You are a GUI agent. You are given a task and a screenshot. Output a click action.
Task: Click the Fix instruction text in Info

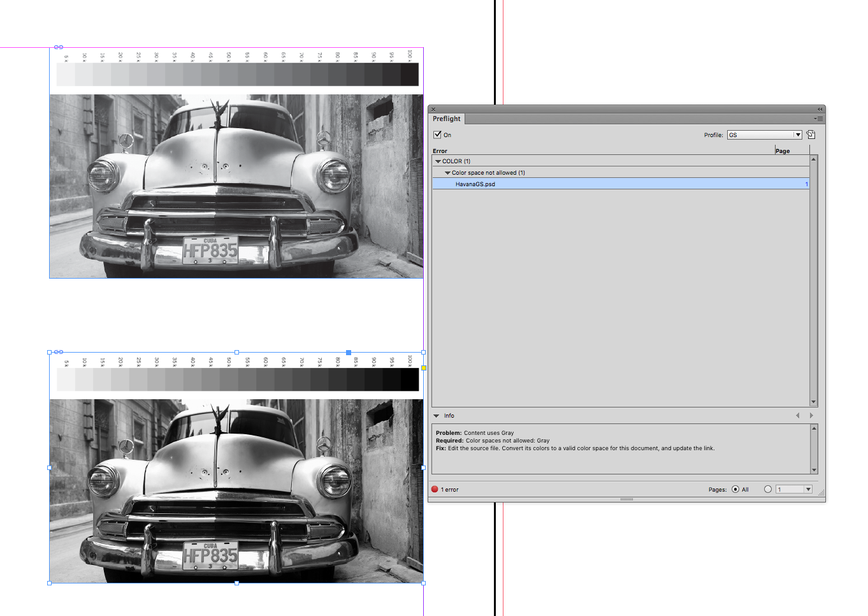tap(575, 448)
